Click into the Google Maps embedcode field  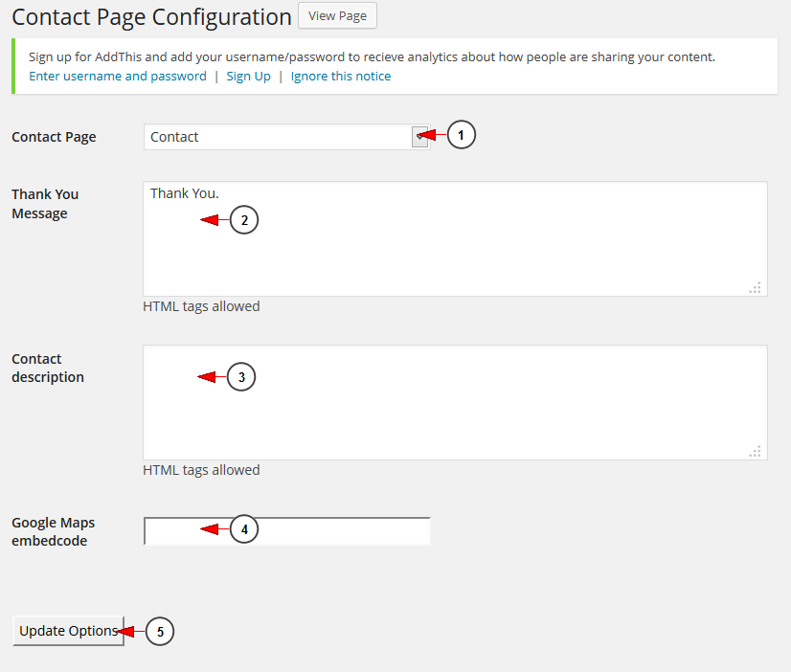tap(286, 531)
